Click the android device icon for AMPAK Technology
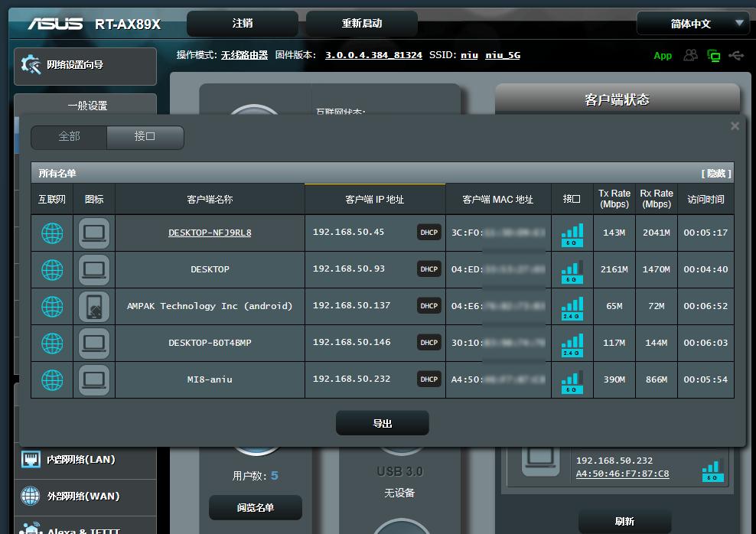Viewport: 756px width, 534px height. click(94, 306)
